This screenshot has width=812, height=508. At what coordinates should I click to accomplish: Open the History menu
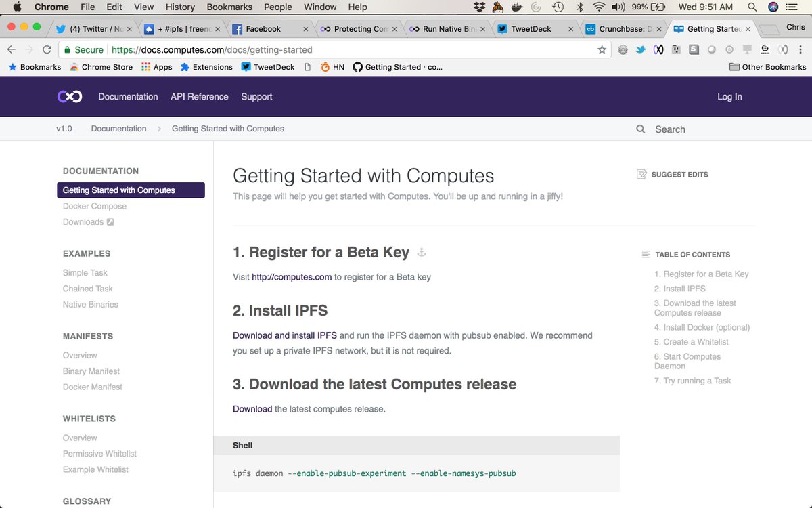tap(180, 7)
